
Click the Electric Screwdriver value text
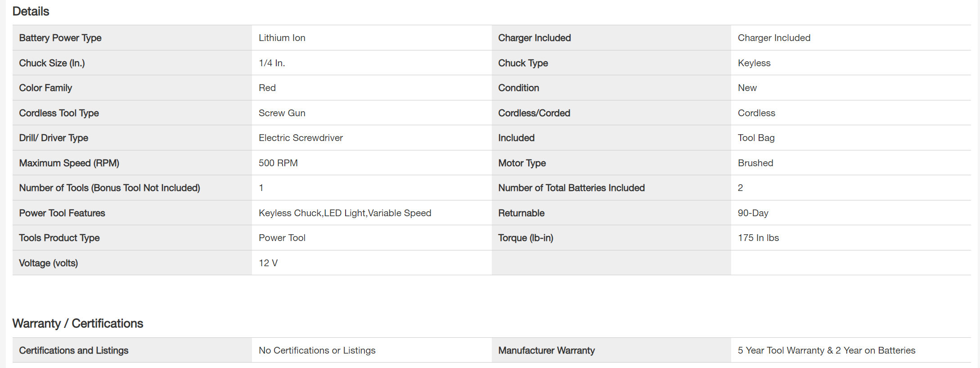[x=301, y=138]
